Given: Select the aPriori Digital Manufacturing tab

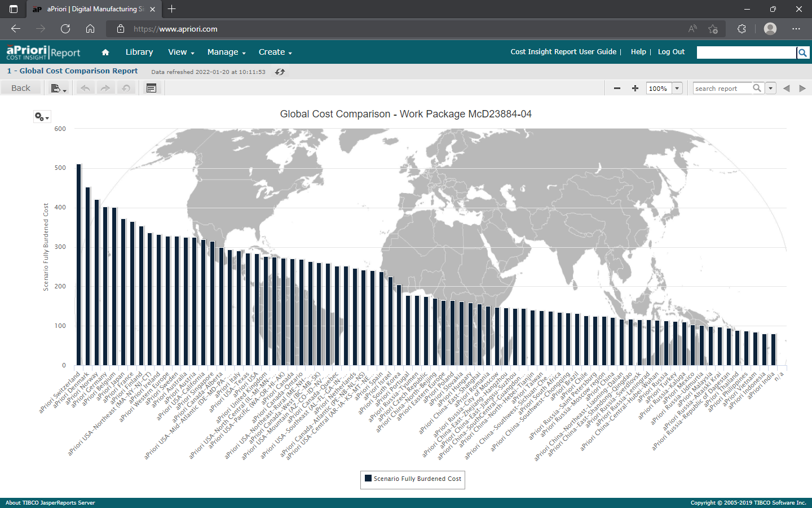Looking at the screenshot, I should point(93,9).
